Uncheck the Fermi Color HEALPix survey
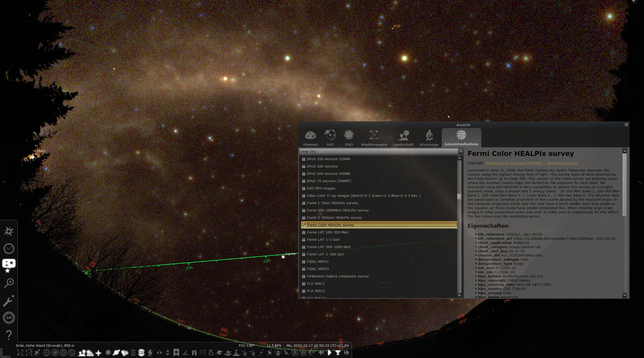The width and height of the screenshot is (644, 358). pos(304,225)
